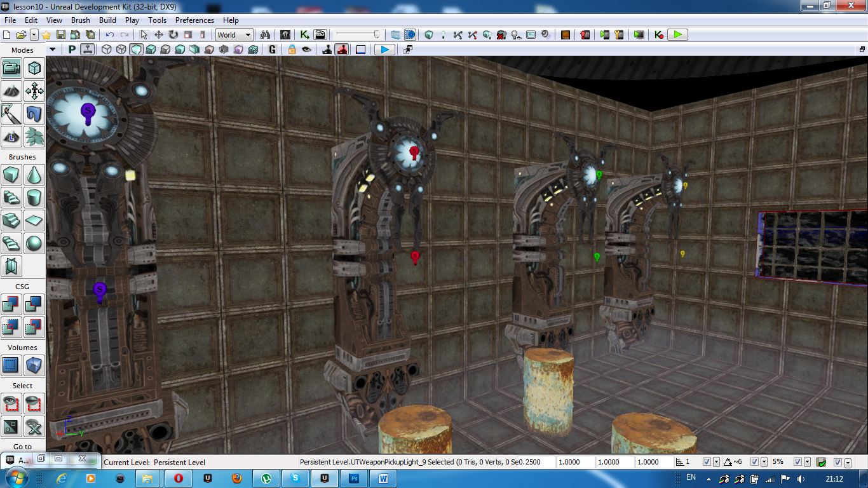Enable Brush Wireframe view mode

coord(107,50)
